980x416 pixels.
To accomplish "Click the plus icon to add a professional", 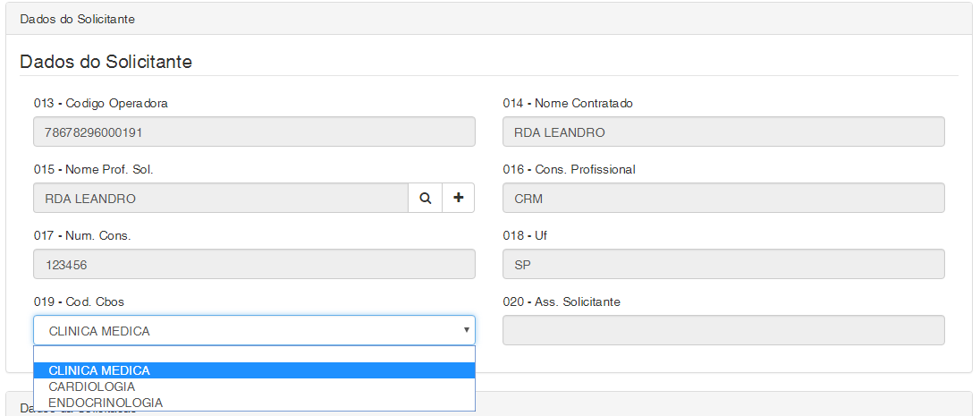I will (459, 199).
